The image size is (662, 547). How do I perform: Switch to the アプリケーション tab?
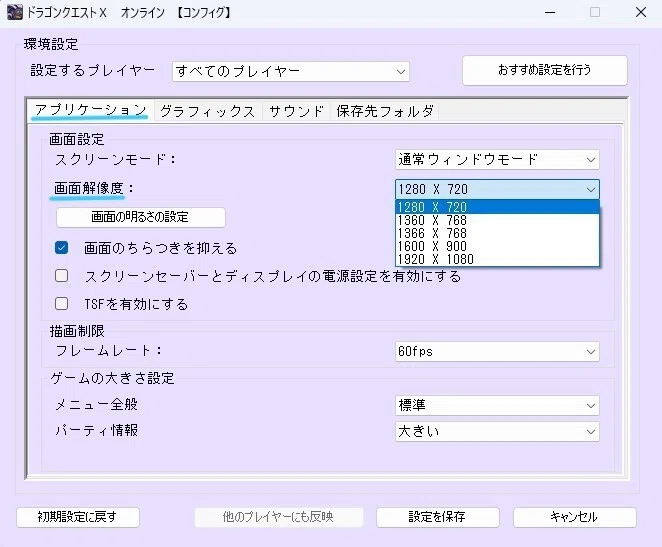click(90, 111)
